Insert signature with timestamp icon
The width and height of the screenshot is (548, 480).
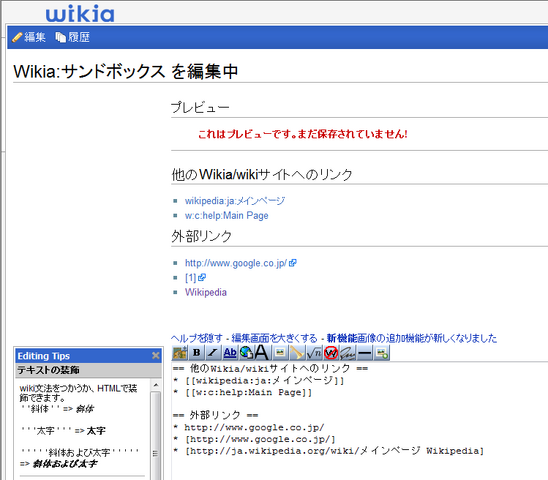[347, 353]
